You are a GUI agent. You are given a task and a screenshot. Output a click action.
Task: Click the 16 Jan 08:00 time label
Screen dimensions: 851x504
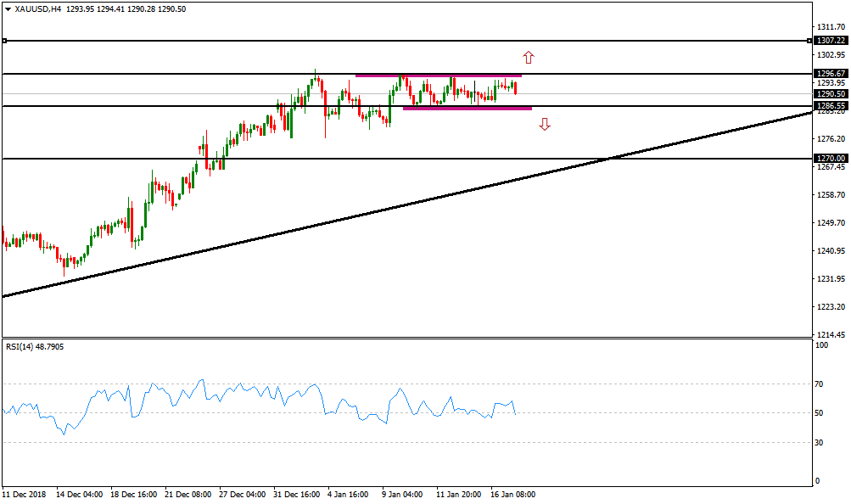click(x=512, y=494)
